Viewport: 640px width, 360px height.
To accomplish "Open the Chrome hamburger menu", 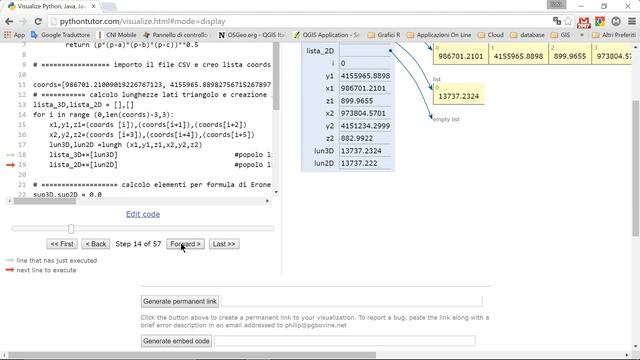I will pos(631,21).
